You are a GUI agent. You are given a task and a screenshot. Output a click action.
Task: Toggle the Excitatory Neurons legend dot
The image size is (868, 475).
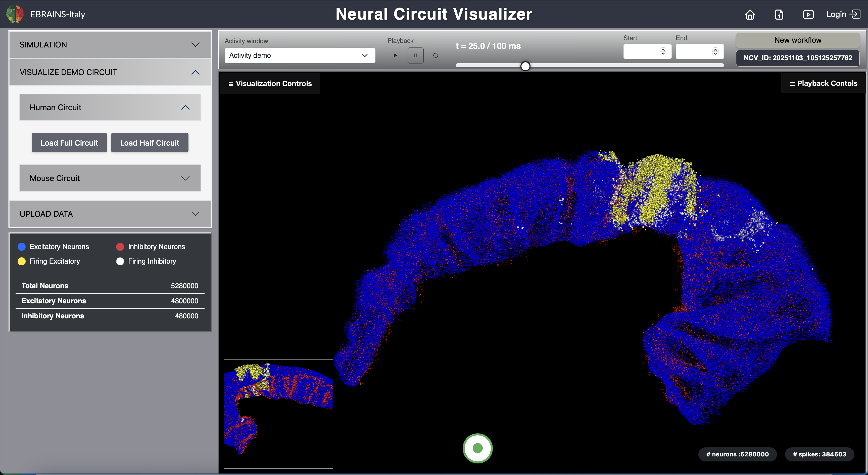pos(22,247)
